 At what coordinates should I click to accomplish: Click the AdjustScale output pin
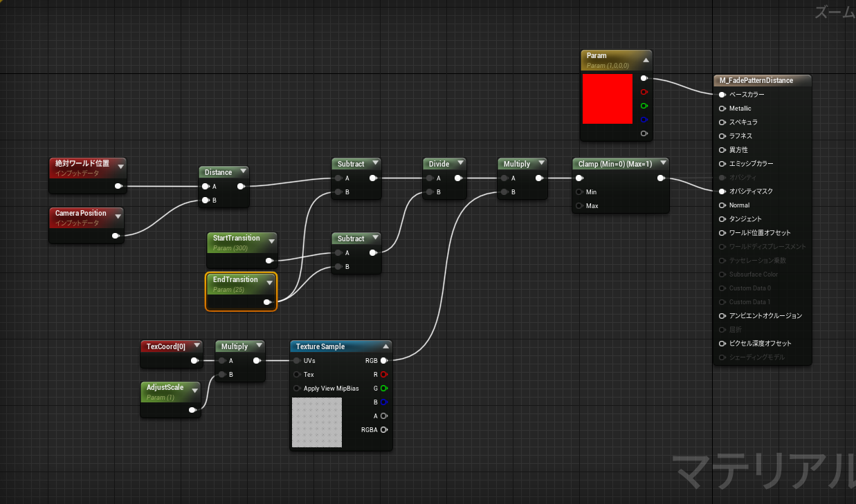tap(192, 410)
